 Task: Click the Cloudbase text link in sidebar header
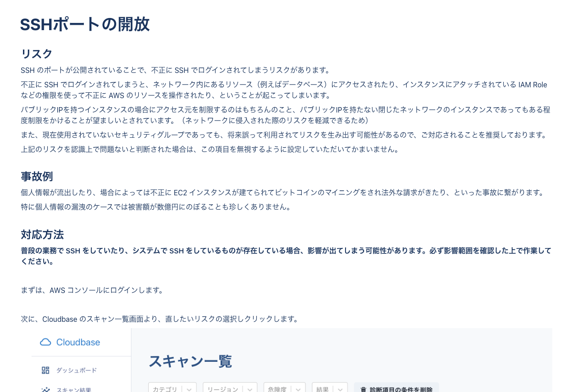[77, 342]
